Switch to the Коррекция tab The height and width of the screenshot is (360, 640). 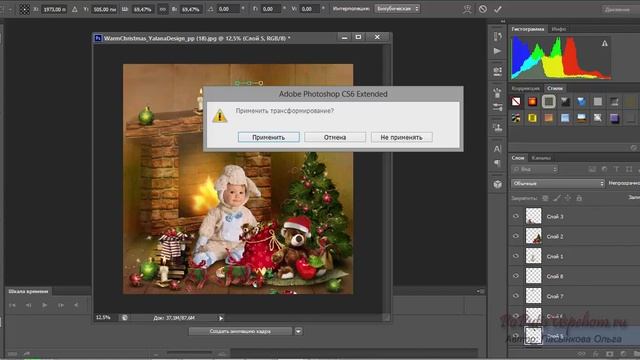[x=525, y=88]
